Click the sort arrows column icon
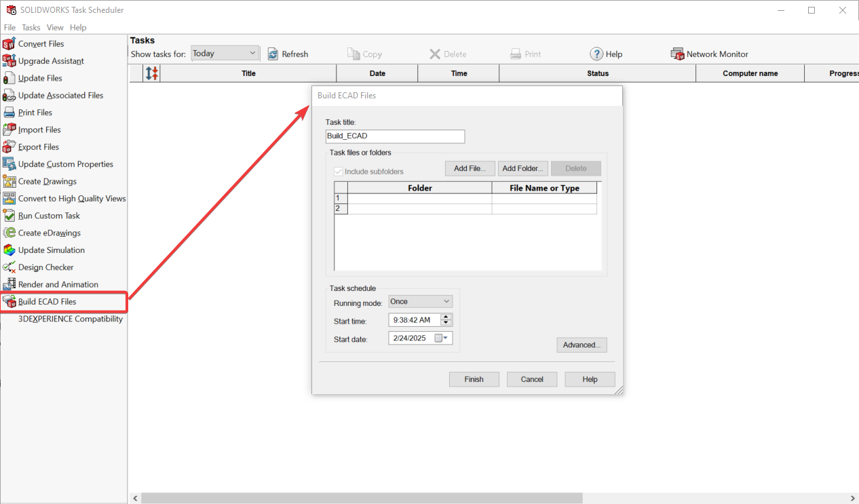This screenshot has width=859, height=504. click(152, 73)
